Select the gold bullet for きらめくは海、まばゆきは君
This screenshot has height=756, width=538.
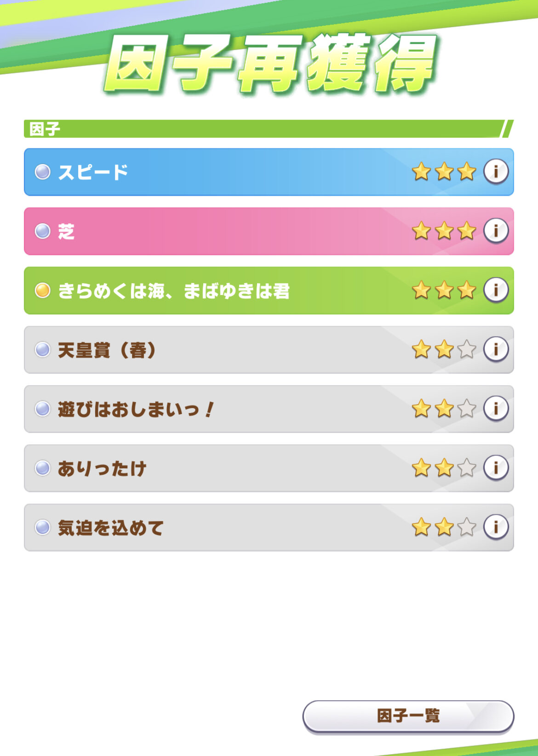pos(43,290)
